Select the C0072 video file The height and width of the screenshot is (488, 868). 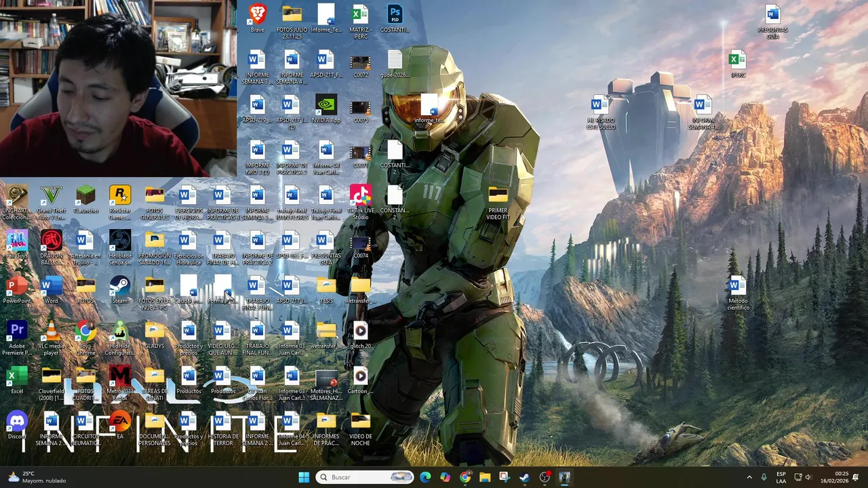point(361,66)
